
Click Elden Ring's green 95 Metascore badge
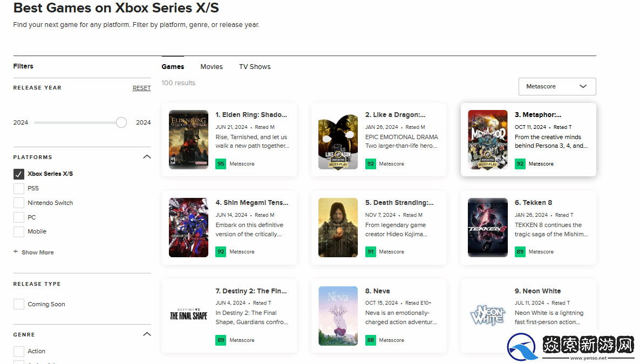click(221, 164)
